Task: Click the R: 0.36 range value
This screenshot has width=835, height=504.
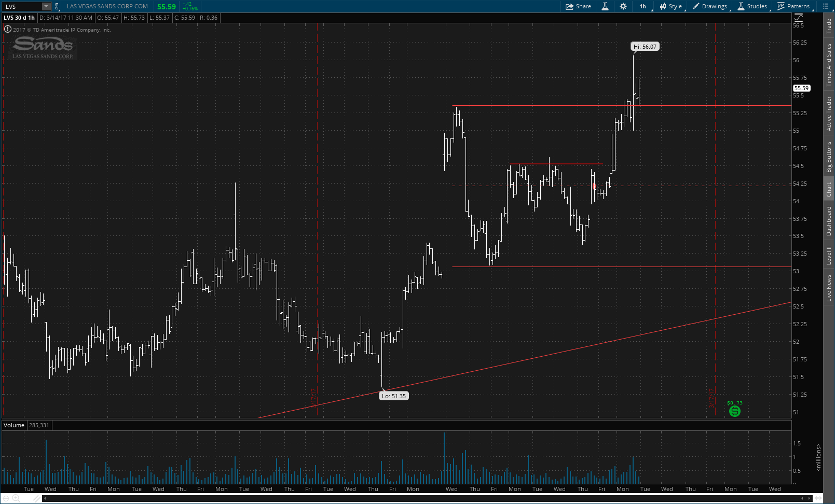Action: click(x=209, y=18)
